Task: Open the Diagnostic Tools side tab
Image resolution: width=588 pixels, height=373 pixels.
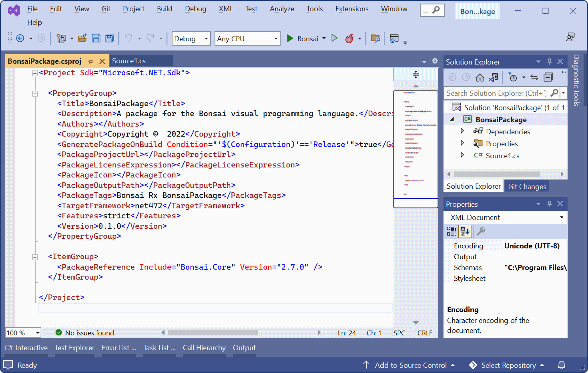Action: point(576,80)
